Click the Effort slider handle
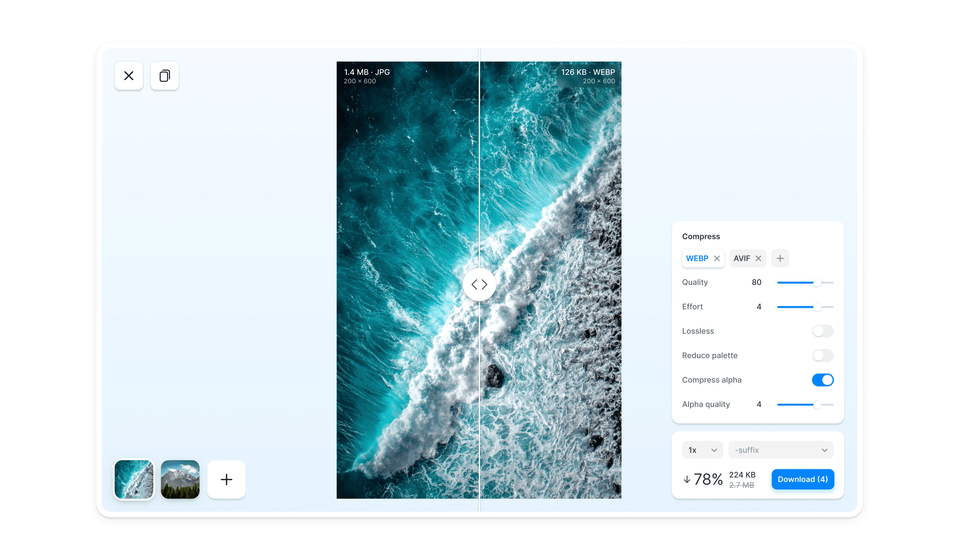Screen dimensions: 960x560 (x=817, y=307)
